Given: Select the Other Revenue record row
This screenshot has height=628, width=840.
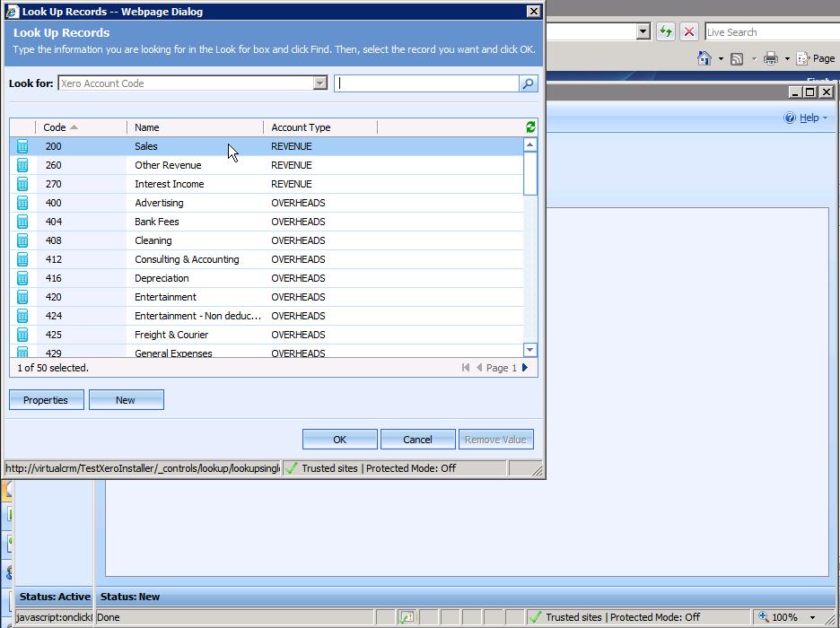Looking at the screenshot, I should [267, 165].
